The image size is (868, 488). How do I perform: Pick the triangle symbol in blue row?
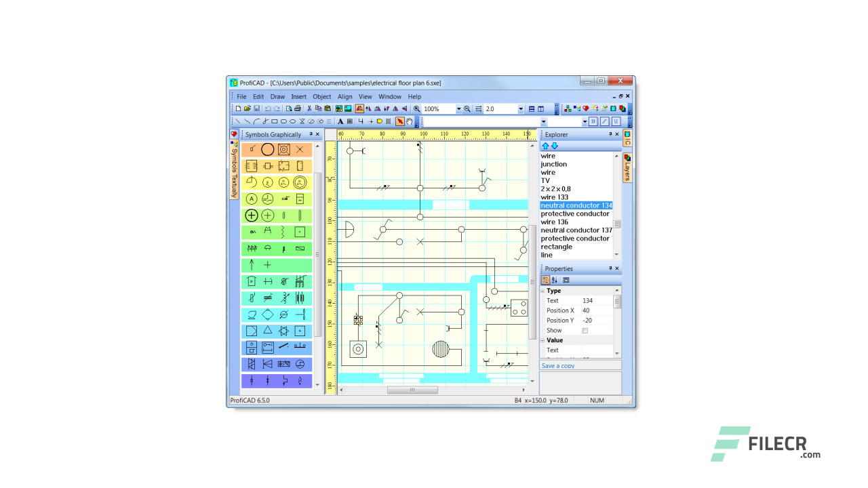[268, 331]
